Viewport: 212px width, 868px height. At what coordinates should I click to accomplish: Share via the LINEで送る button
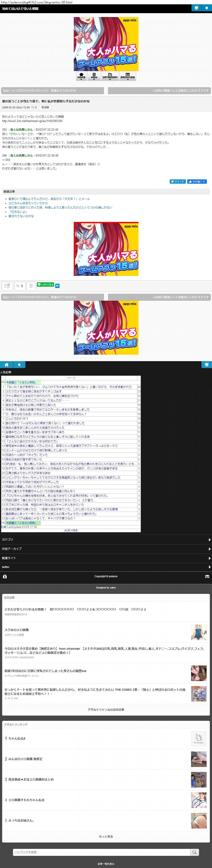pos(46,285)
